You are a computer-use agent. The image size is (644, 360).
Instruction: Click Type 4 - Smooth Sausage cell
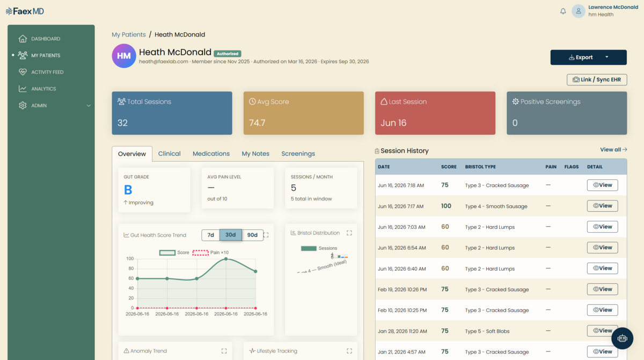pyautogui.click(x=496, y=206)
